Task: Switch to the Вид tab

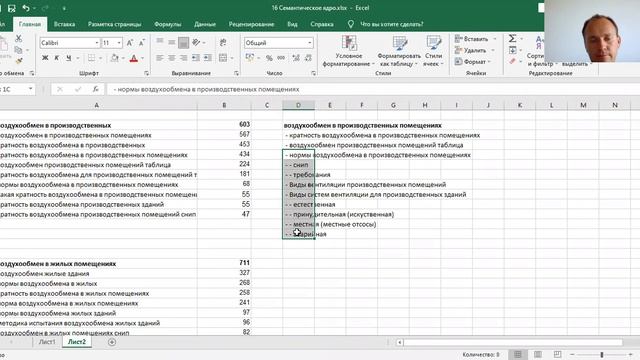Action: point(292,24)
